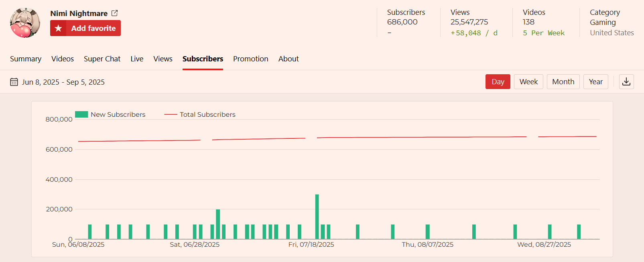Screen dimensions: 644x262
Task: Switch to the Summary tab
Action: click(26, 59)
